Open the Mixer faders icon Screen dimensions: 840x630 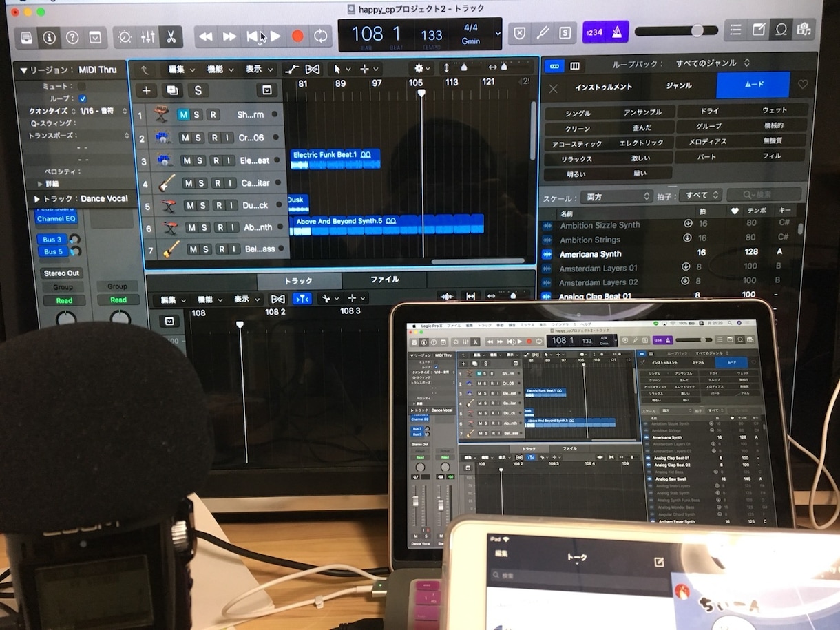pos(147,37)
